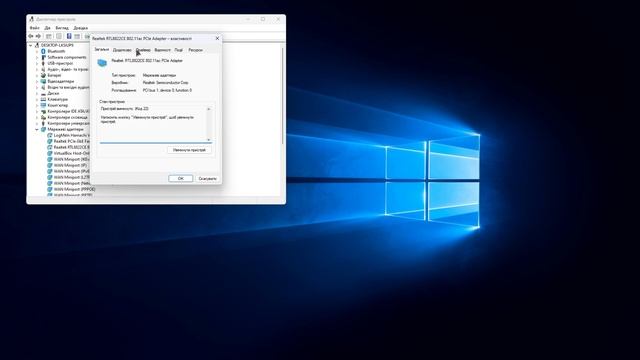
Task: Click the Скасувати button
Action: [207, 178]
